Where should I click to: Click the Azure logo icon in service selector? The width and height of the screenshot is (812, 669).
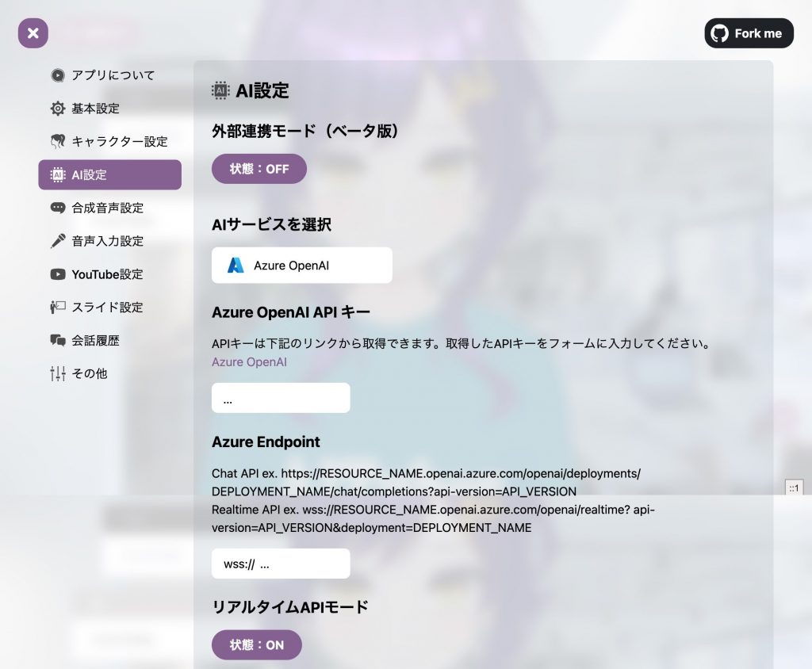pos(236,265)
